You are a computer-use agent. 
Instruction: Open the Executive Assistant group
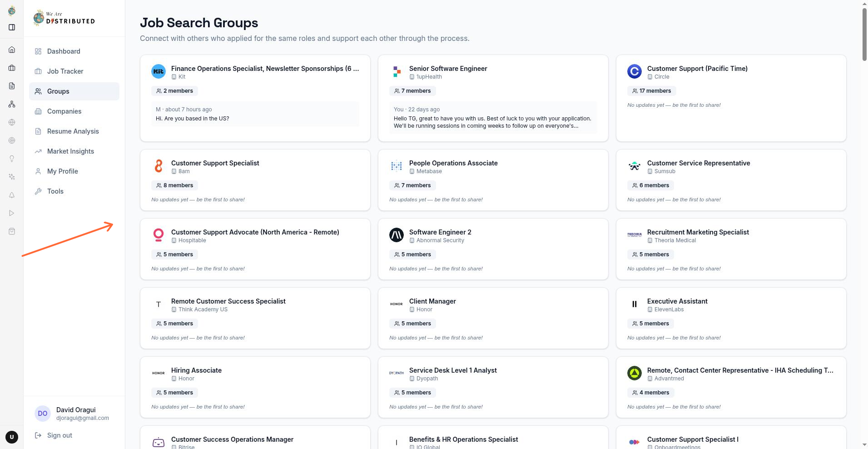(677, 301)
